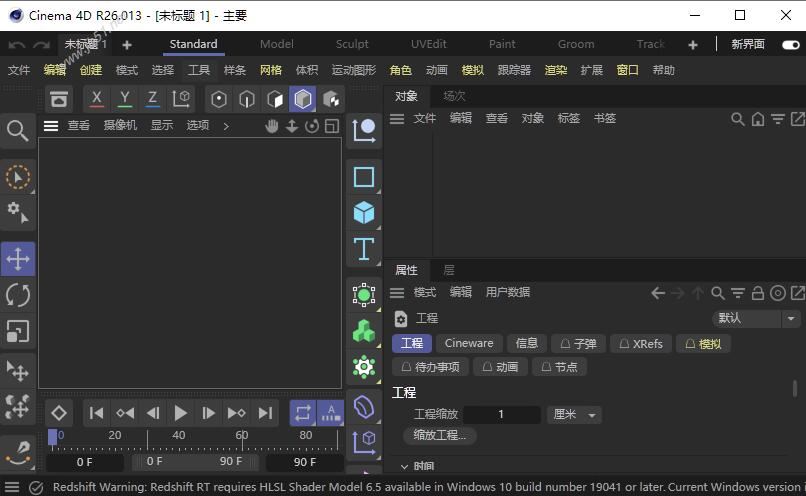806x496 pixels.
Task: Toggle X axis lock
Action: (x=96, y=98)
